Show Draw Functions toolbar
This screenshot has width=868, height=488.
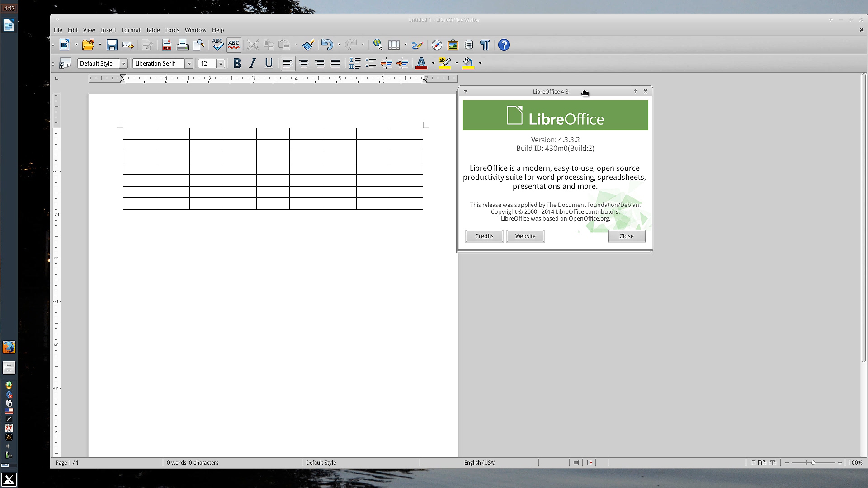click(417, 45)
